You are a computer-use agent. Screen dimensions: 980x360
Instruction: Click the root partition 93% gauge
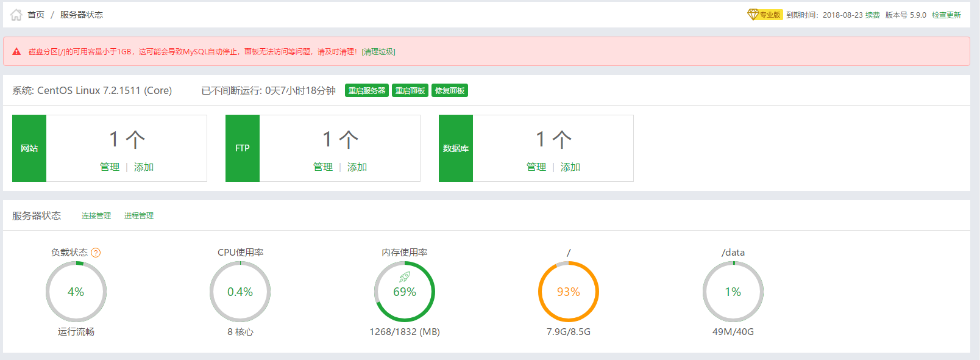click(x=569, y=292)
